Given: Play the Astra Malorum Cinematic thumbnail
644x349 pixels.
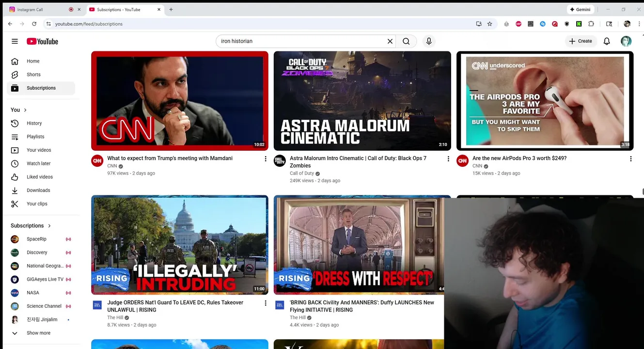Looking at the screenshot, I should (x=362, y=101).
